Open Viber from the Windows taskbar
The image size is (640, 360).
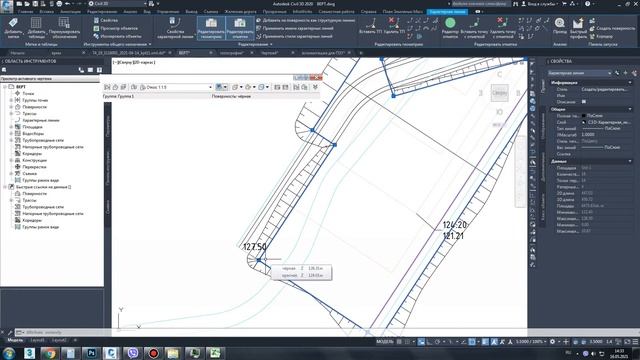click(132, 353)
